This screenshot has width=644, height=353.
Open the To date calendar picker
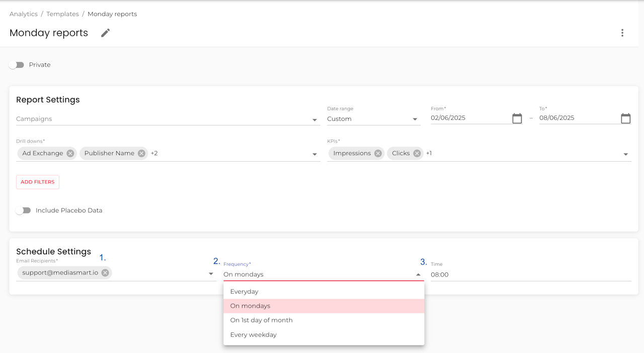(625, 118)
